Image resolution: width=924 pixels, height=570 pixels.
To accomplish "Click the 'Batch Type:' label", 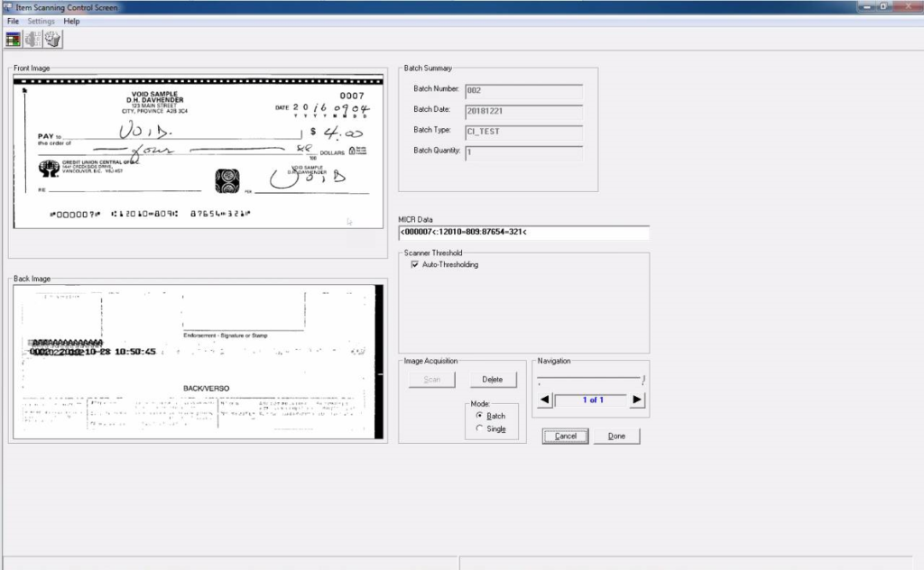I will pyautogui.click(x=432, y=130).
